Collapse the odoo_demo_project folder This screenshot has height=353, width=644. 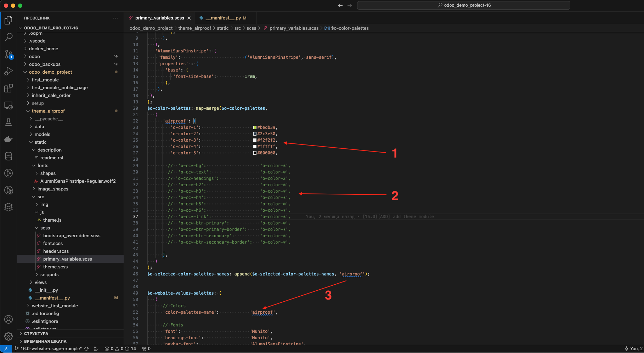[x=50, y=72]
